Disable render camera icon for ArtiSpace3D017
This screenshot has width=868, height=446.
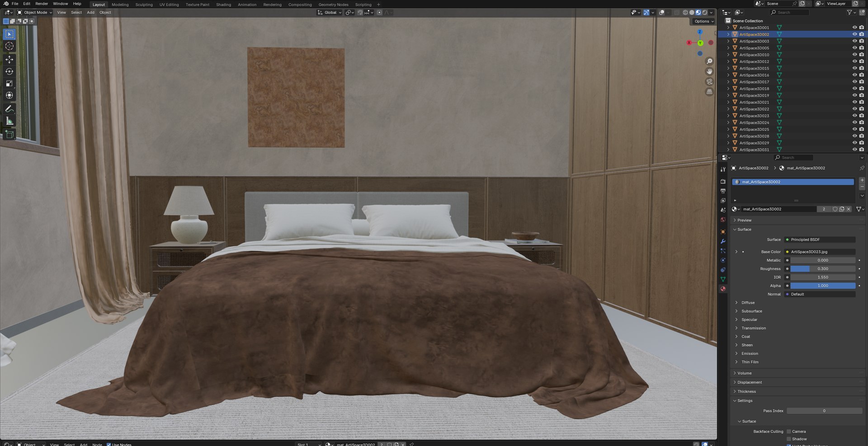click(x=862, y=82)
